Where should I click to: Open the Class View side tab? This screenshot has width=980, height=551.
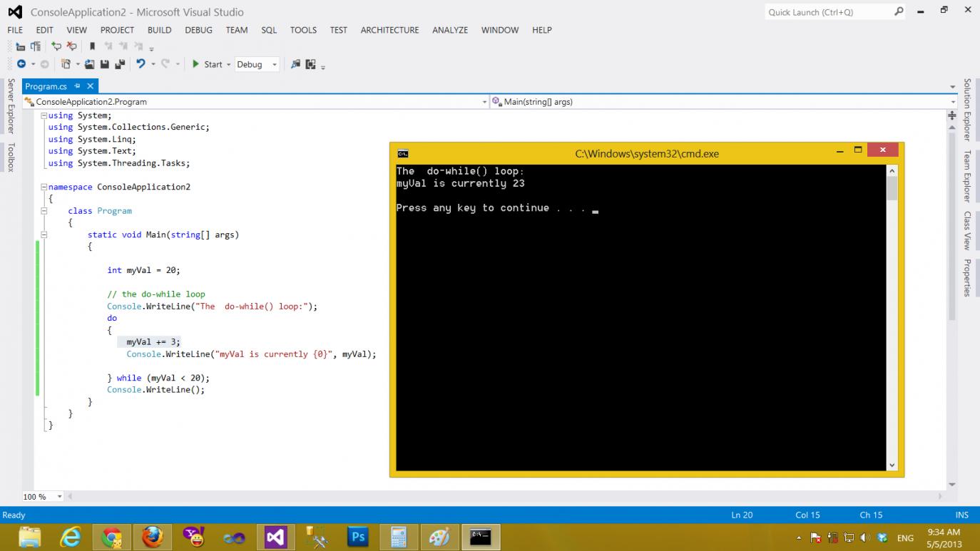click(967, 230)
